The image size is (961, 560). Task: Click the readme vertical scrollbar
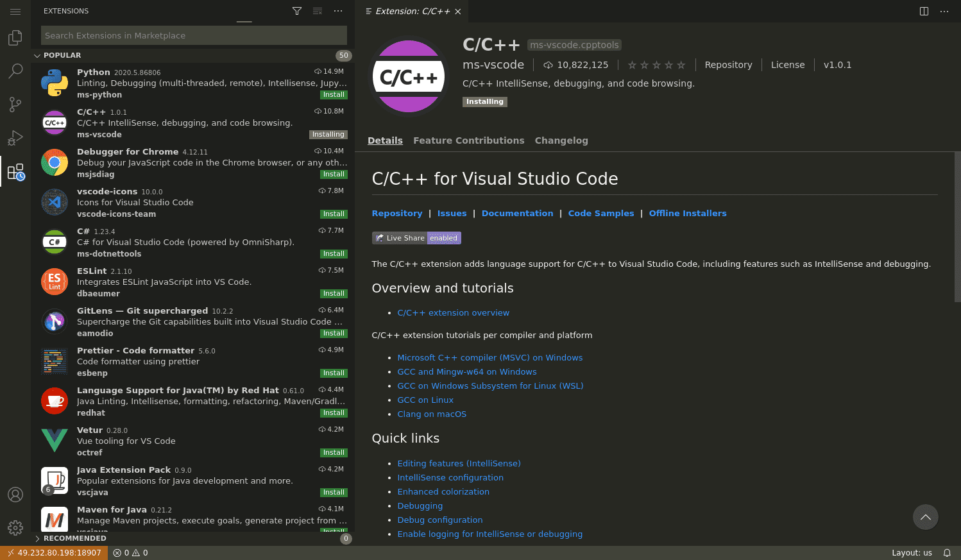tap(957, 226)
